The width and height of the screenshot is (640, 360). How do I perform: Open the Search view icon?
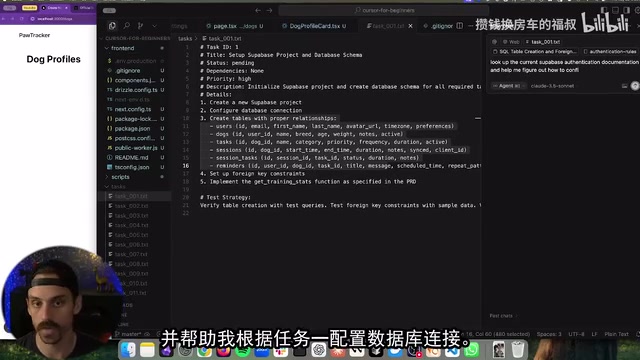[127, 26]
